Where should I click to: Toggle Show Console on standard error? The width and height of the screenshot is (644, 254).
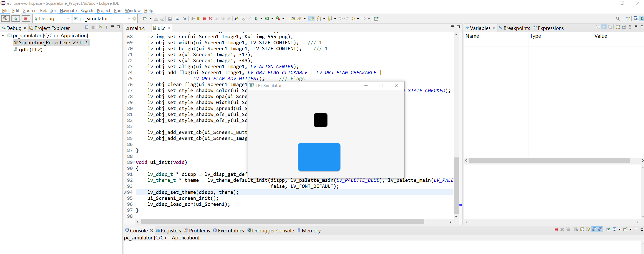(601, 230)
